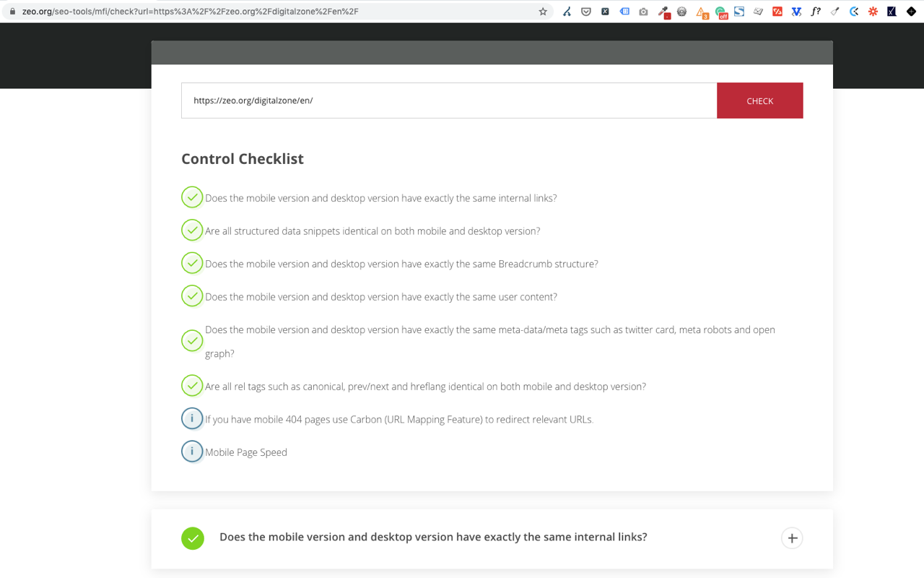
Task: Click the green 'off' JavaScript toggle extension
Action: click(x=721, y=12)
